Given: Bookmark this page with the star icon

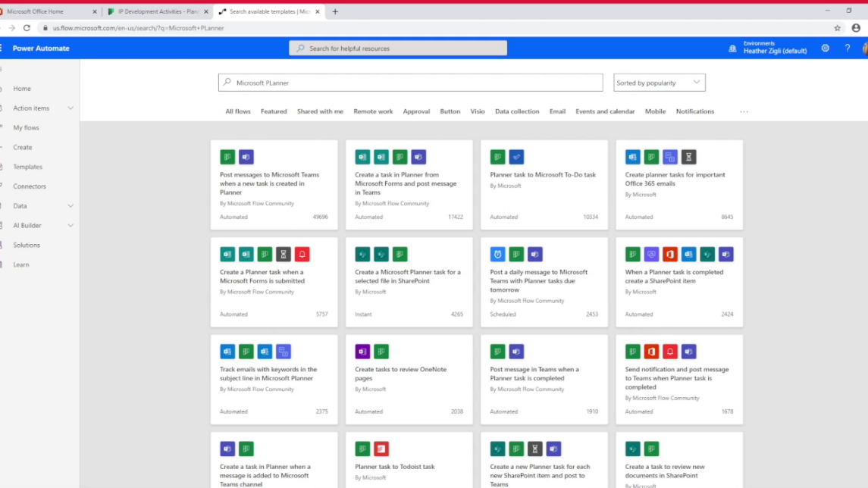Looking at the screenshot, I should coord(837,28).
